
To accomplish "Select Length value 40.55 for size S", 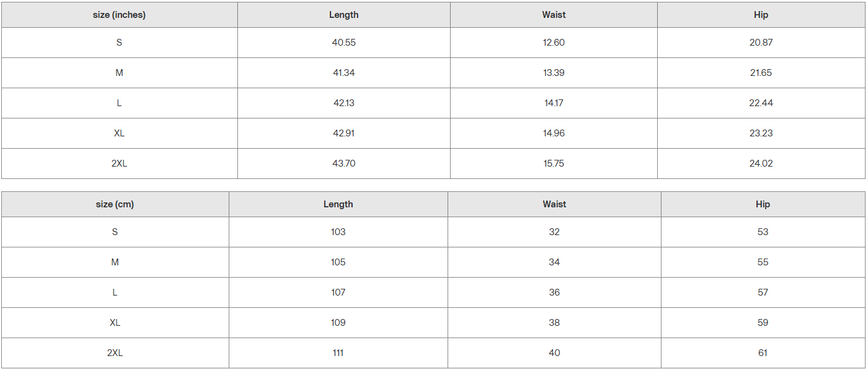I will pos(343,43).
